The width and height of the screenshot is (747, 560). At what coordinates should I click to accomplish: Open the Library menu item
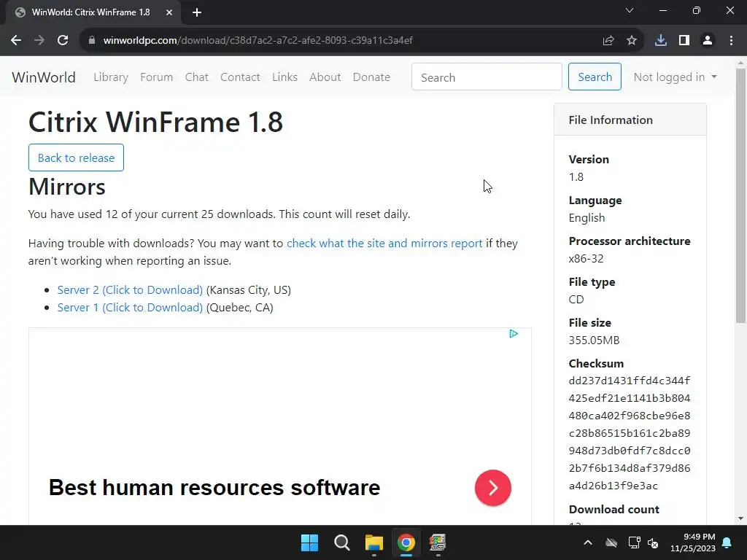click(111, 77)
